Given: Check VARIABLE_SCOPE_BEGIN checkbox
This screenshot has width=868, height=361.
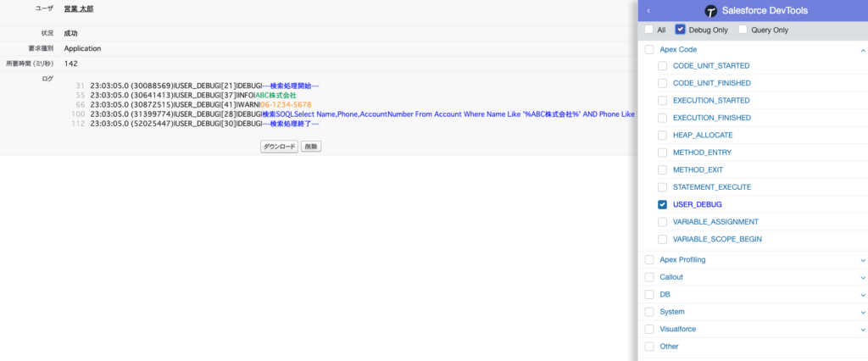Looking at the screenshot, I should (662, 239).
